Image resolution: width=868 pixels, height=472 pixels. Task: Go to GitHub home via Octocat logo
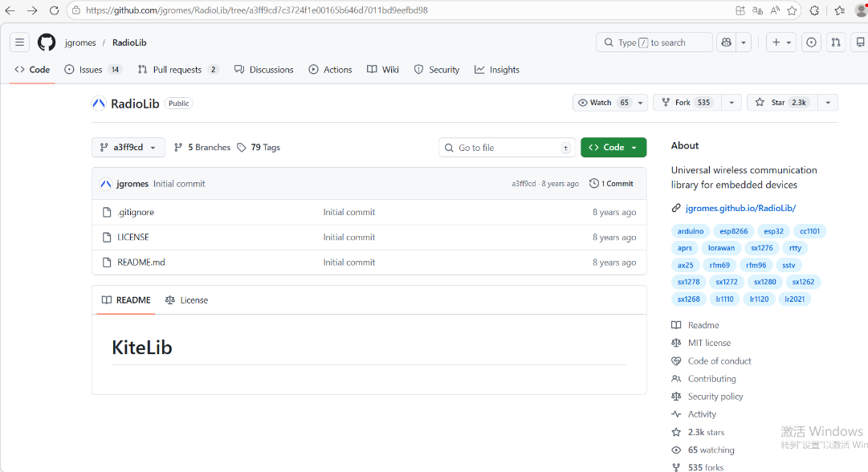point(47,43)
